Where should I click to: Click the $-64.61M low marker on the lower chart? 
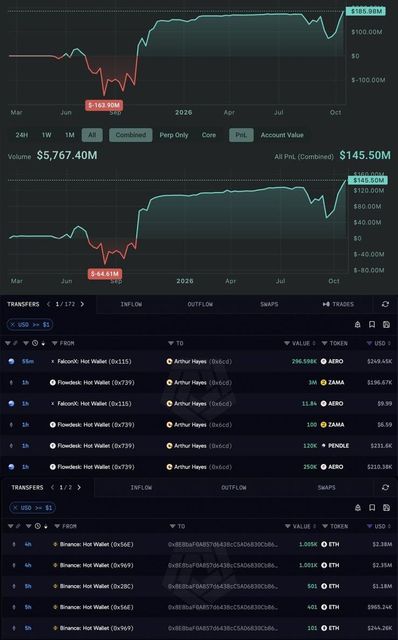105,273
